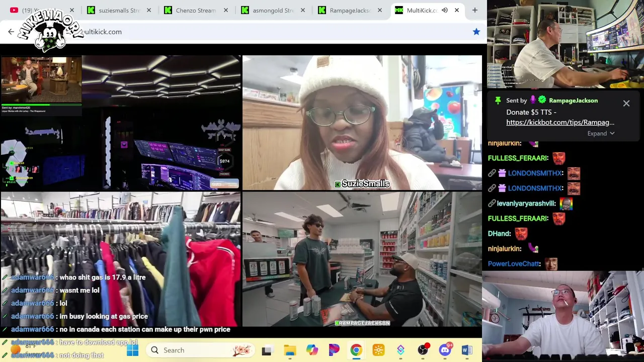Click the taskbar Search box

click(201, 350)
